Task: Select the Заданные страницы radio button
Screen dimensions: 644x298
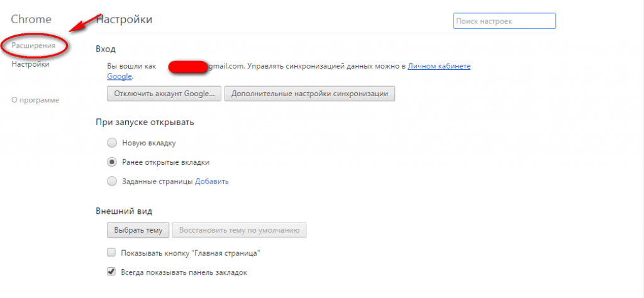Action: (112, 181)
